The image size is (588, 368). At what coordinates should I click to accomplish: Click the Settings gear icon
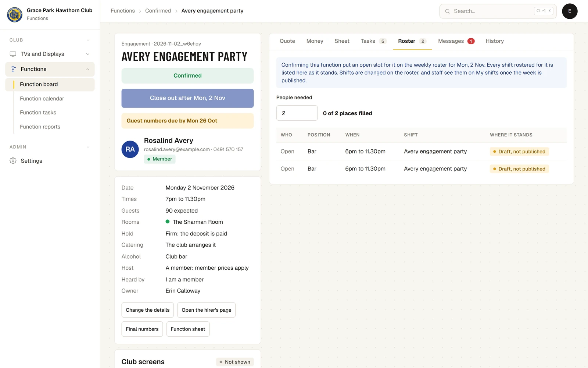(13, 161)
